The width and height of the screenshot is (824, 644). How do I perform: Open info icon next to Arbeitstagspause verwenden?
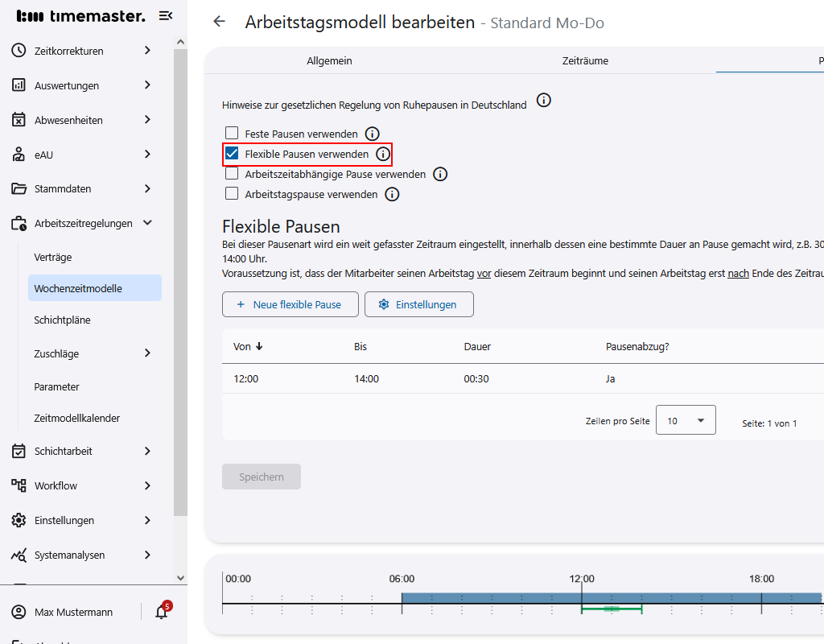point(392,194)
